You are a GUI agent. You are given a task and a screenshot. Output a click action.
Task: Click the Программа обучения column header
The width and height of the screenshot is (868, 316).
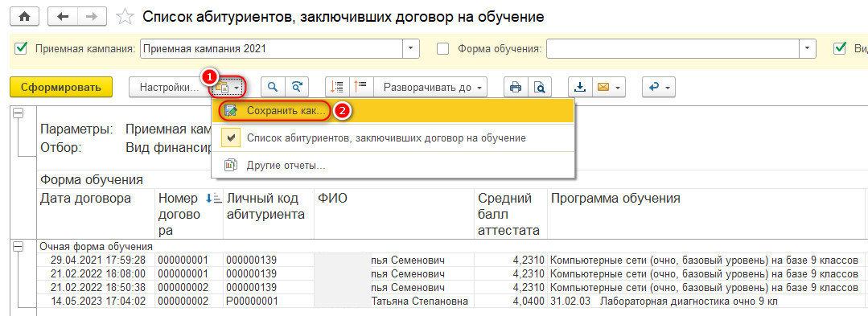706,213
